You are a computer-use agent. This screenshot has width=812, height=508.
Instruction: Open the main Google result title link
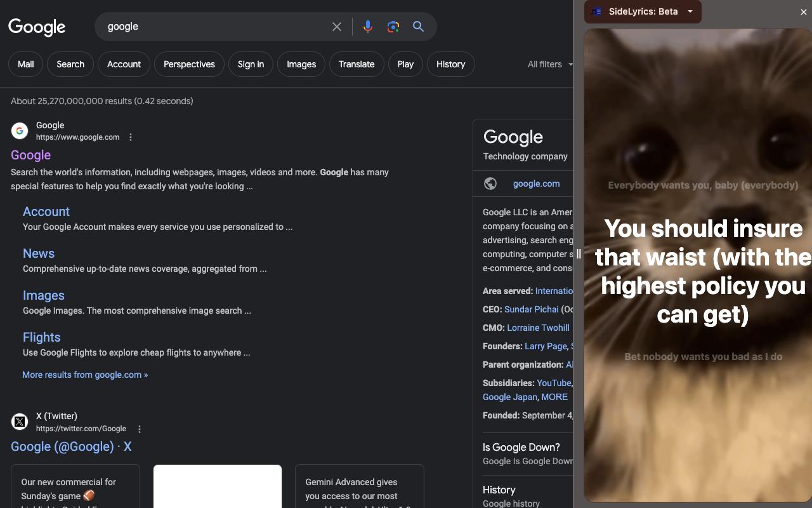click(x=30, y=155)
